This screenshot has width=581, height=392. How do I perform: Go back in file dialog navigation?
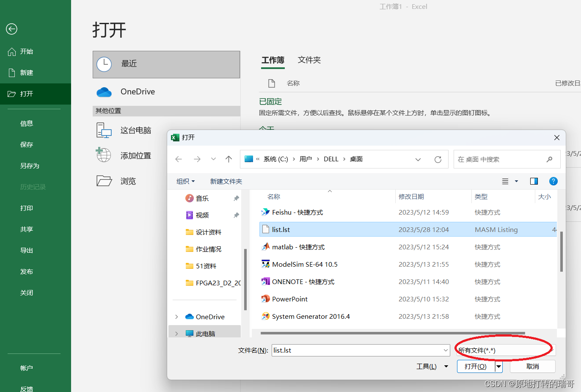click(179, 159)
